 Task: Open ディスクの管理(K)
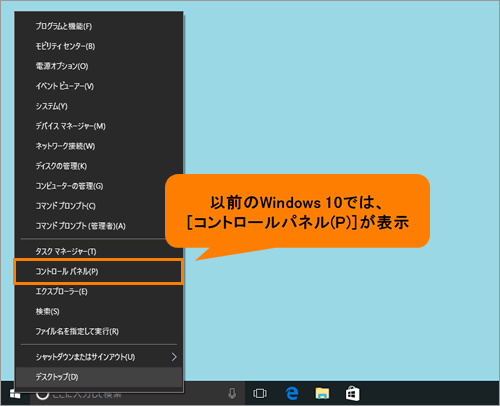click(x=99, y=166)
